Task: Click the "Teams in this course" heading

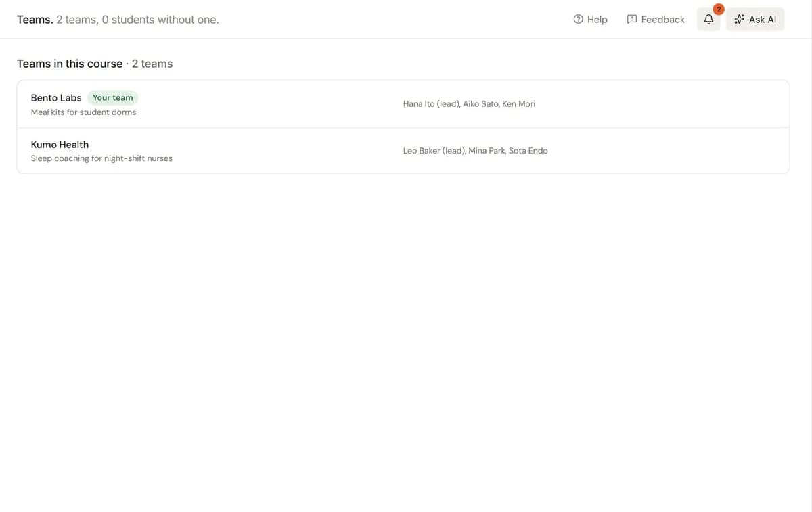Action: click(70, 64)
